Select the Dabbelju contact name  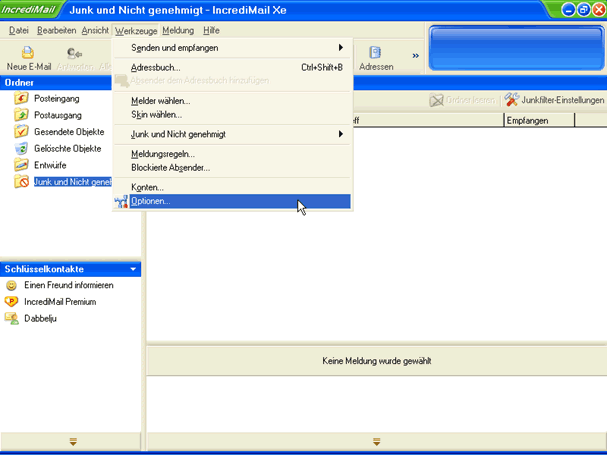40,319
